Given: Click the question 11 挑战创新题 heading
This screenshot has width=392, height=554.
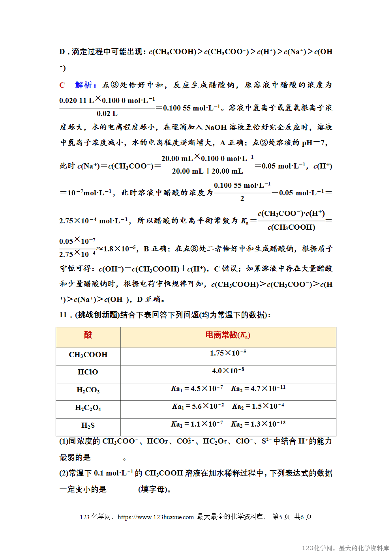Looking at the screenshot, I should (x=165, y=315).
